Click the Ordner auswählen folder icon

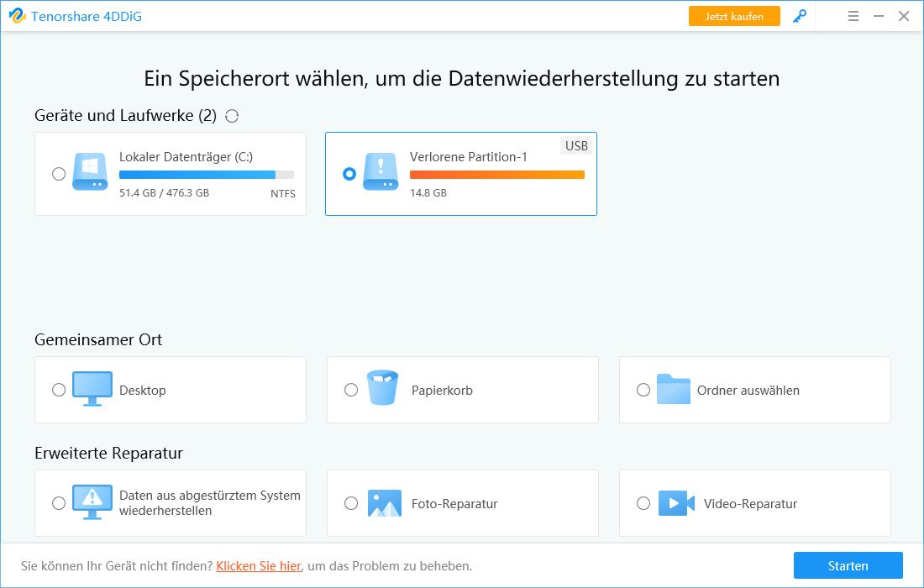[675, 389]
